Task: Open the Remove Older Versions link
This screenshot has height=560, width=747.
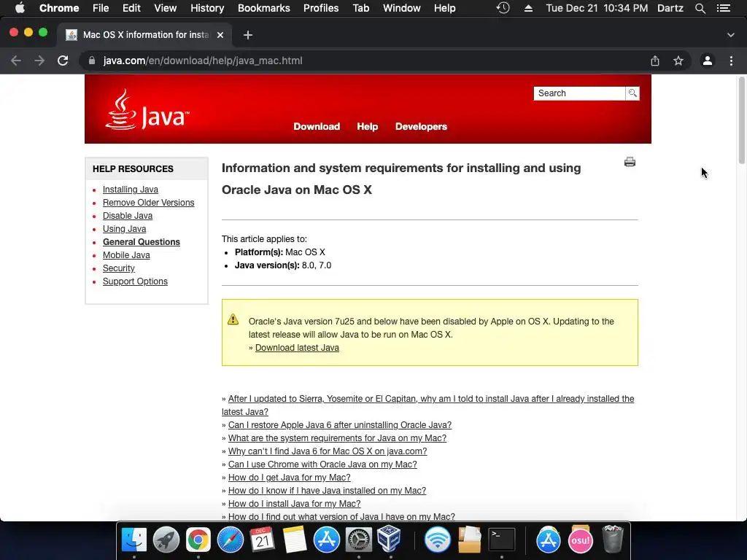Action: tap(149, 203)
